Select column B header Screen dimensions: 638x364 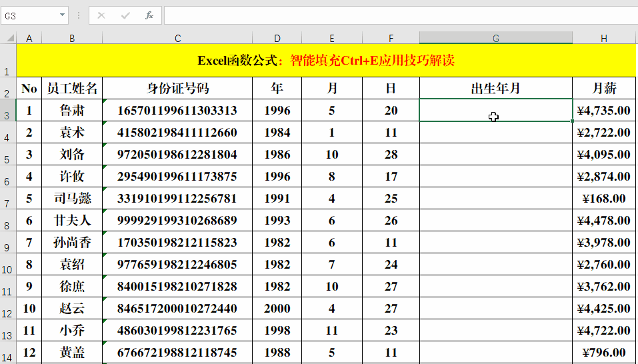pos(72,39)
